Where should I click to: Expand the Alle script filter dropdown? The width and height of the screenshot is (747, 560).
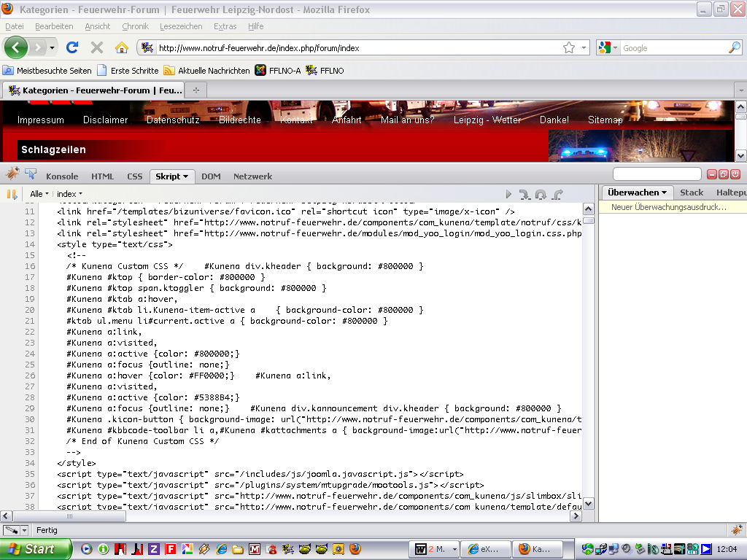tap(39, 194)
